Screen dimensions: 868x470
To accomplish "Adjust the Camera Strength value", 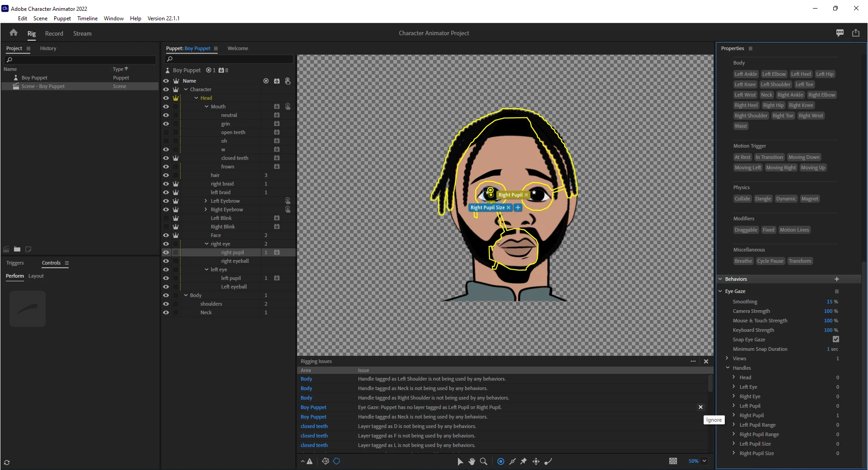I will (828, 311).
